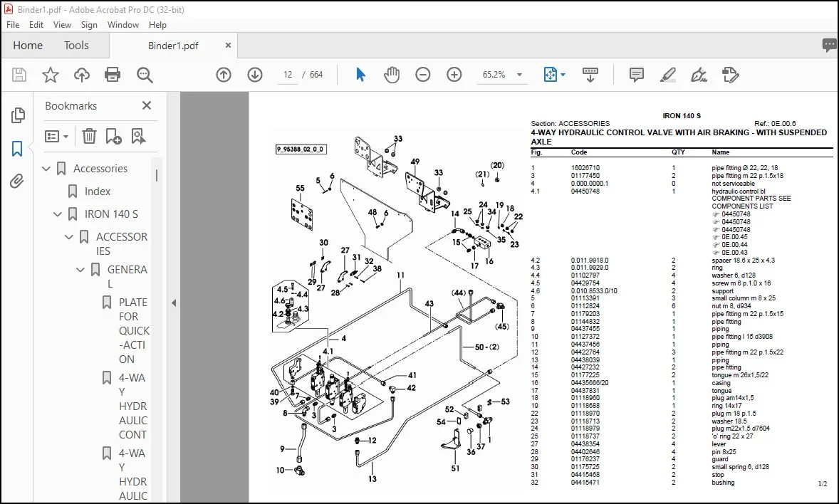Click the Fit page icon

pos(550,75)
